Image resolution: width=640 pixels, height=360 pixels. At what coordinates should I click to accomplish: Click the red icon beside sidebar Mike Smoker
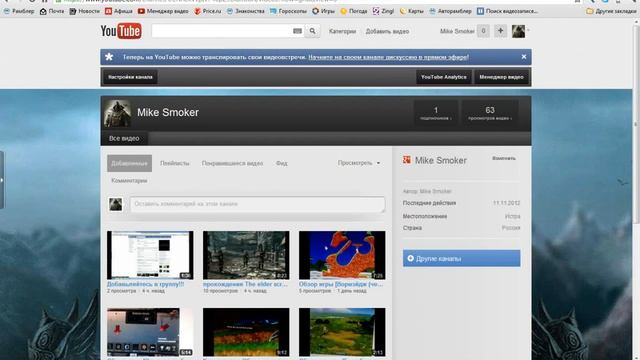click(x=407, y=160)
